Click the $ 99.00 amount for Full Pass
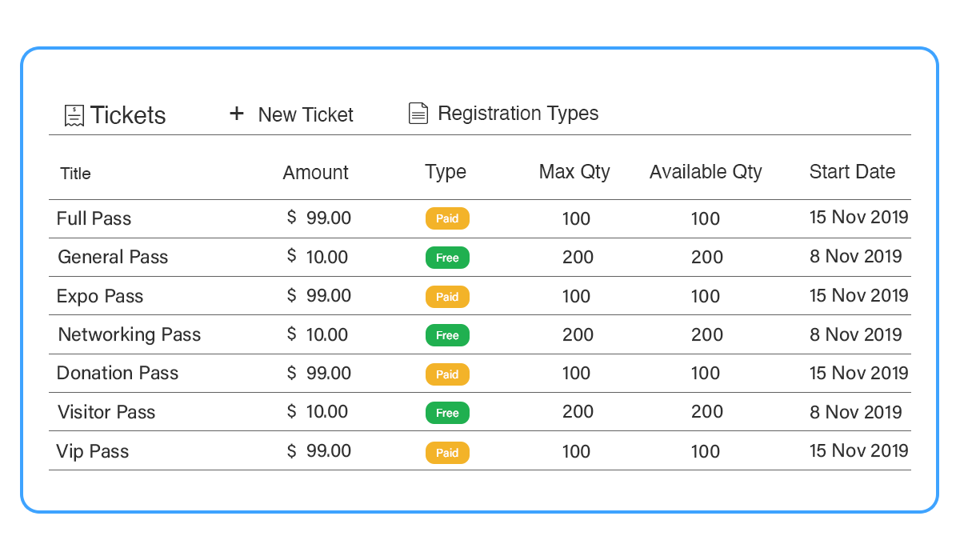960x560 pixels. pyautogui.click(x=319, y=218)
